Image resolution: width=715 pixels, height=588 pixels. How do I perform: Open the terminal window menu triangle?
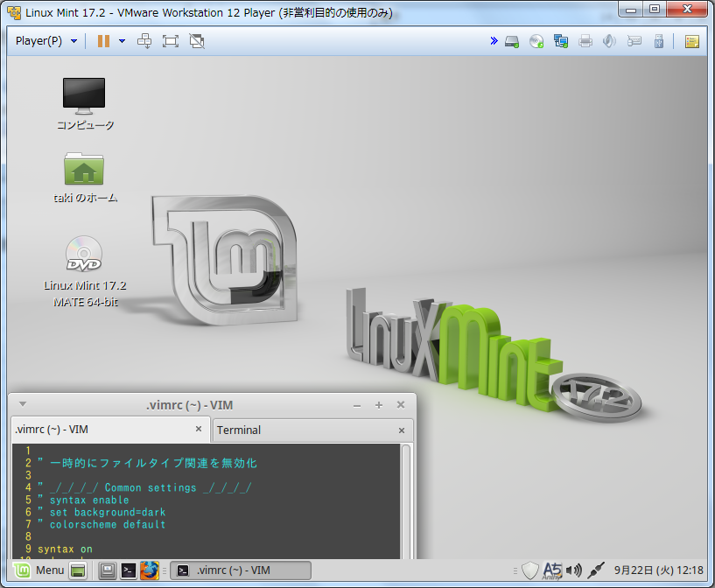pos(23,404)
